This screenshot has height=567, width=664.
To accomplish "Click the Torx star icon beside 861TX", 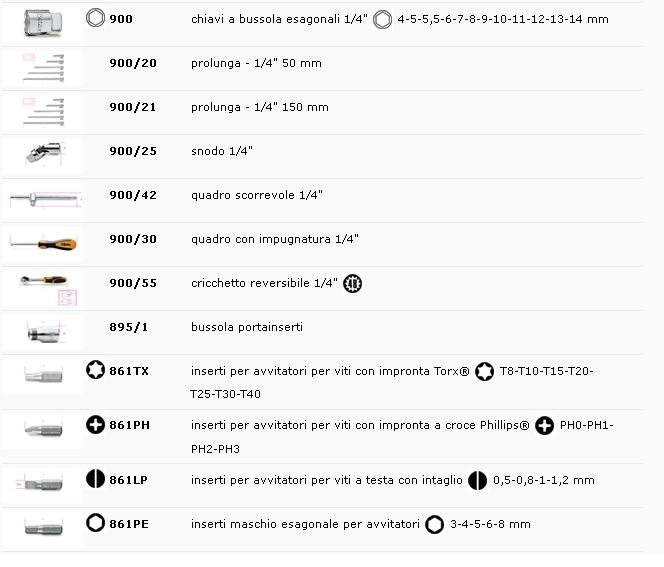I will point(95,371).
